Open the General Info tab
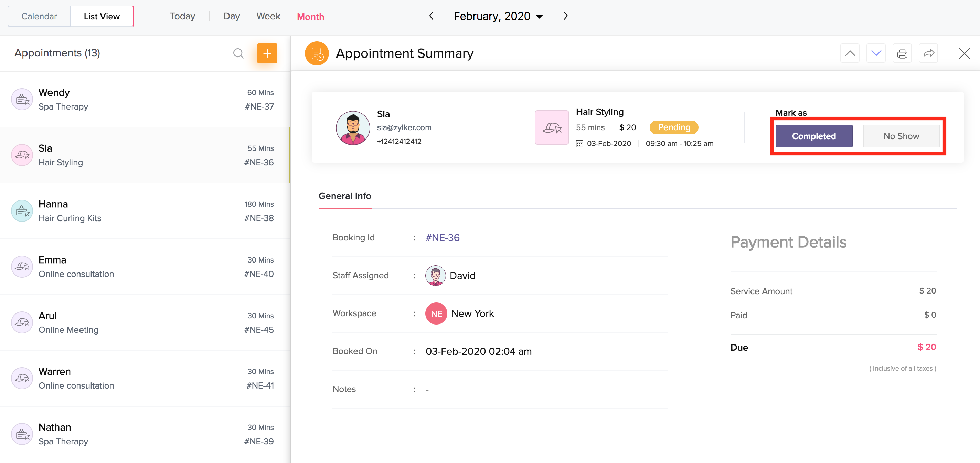This screenshot has width=980, height=463. (345, 196)
